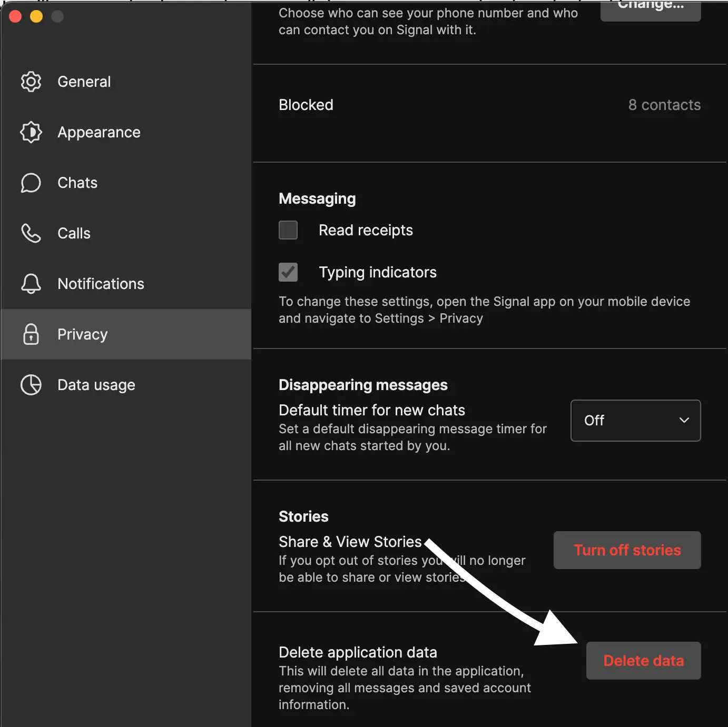
Task: Click the Delete data button
Action: [643, 661]
